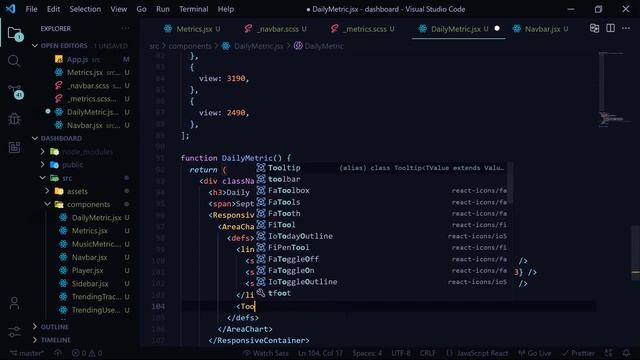Expand the Timeline section
Screen dimensions: 640x360
tap(35, 340)
